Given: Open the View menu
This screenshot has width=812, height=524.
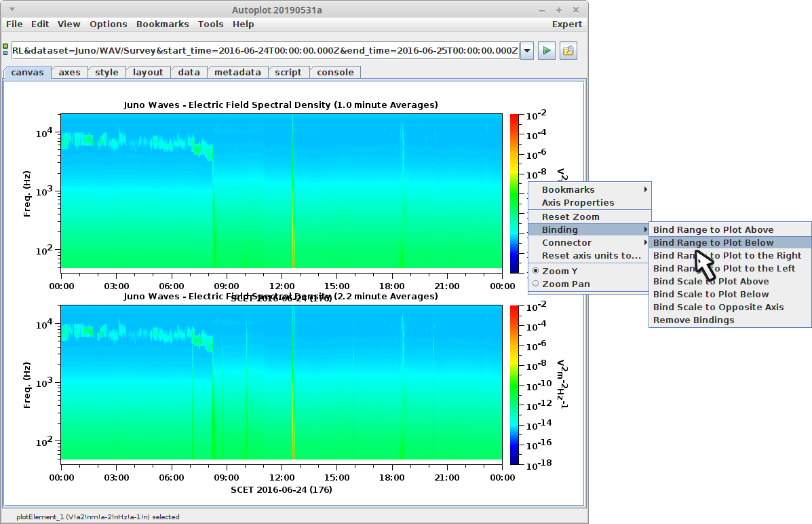Looking at the screenshot, I should click(x=69, y=24).
